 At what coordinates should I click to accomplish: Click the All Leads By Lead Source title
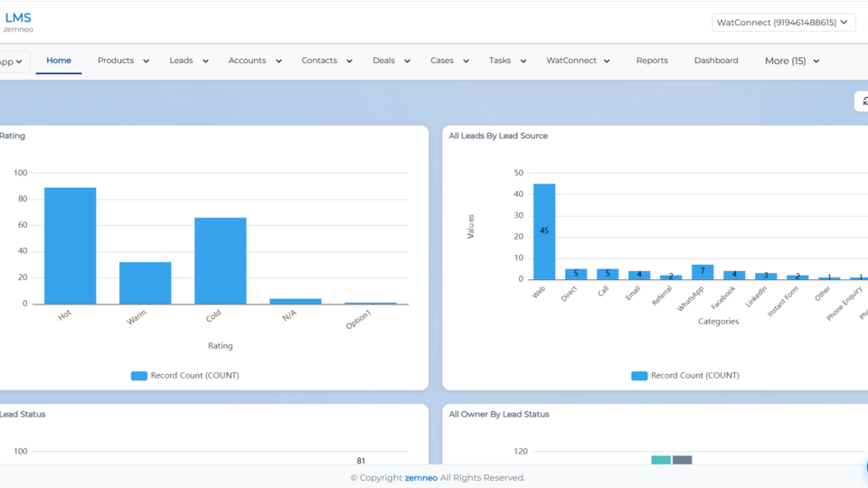point(498,136)
